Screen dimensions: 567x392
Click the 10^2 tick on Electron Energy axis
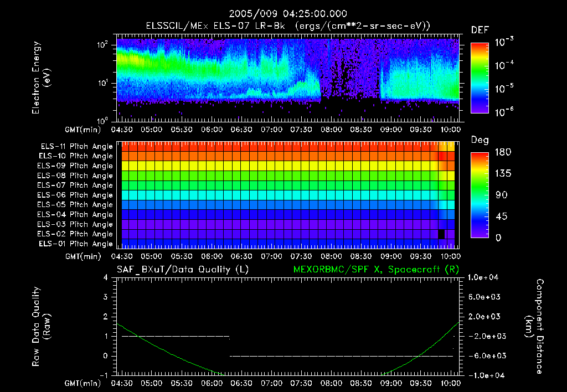click(x=102, y=45)
